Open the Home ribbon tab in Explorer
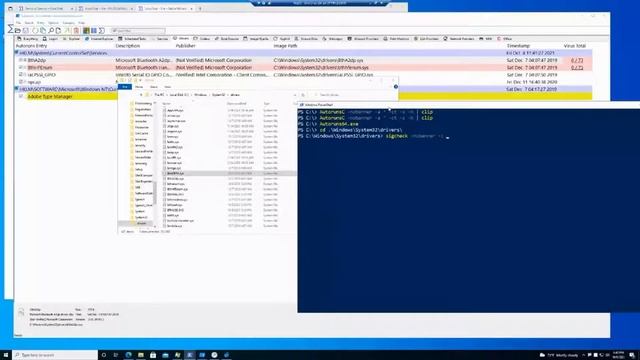Image resolution: width=640 pixels, height=360 pixels. 139,87
